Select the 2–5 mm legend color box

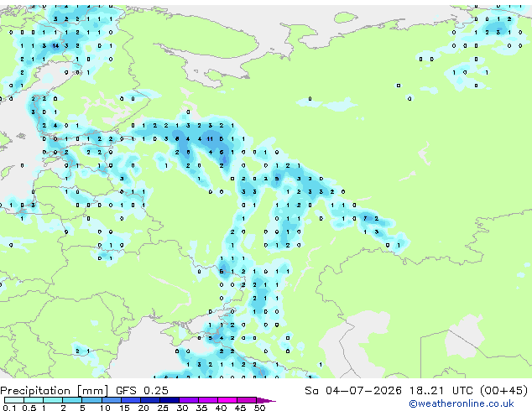coord(72,400)
